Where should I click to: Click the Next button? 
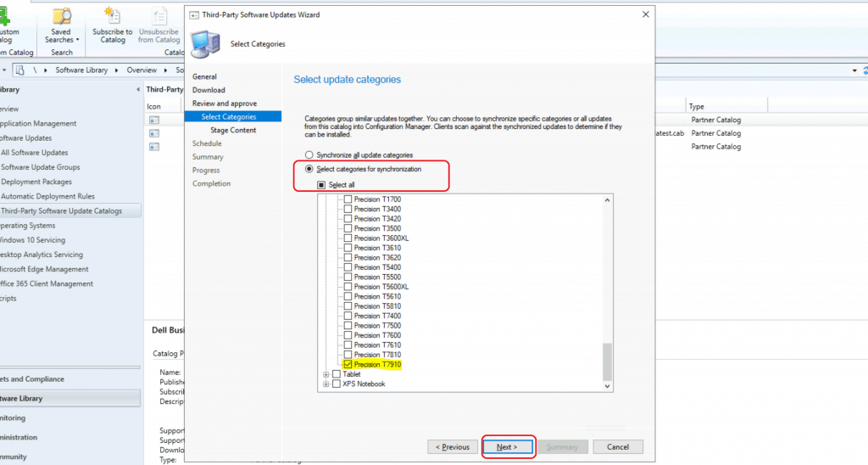click(x=507, y=446)
